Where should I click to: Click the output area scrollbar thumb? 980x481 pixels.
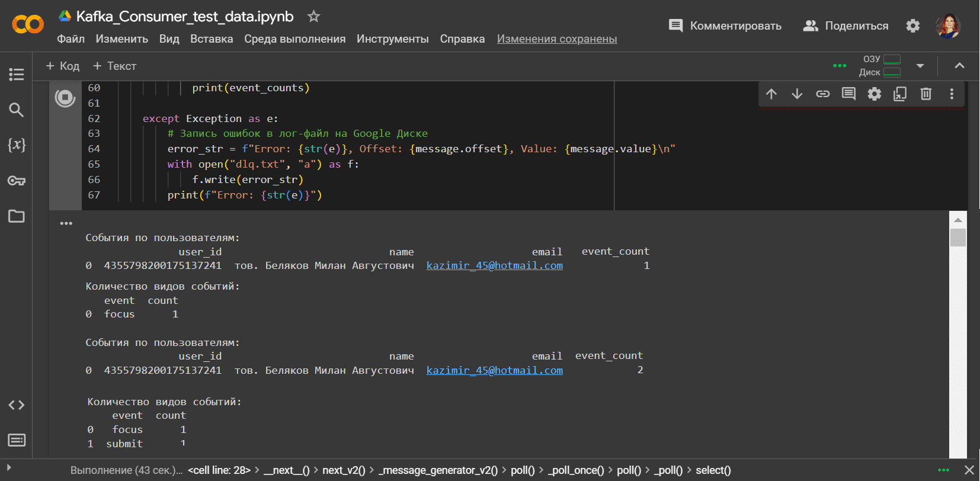pyautogui.click(x=958, y=238)
